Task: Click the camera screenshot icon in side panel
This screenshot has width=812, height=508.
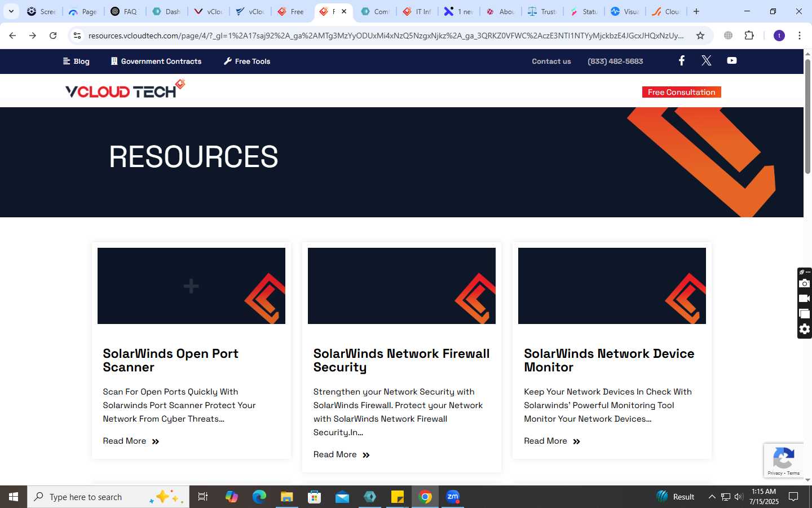Action: tap(805, 283)
